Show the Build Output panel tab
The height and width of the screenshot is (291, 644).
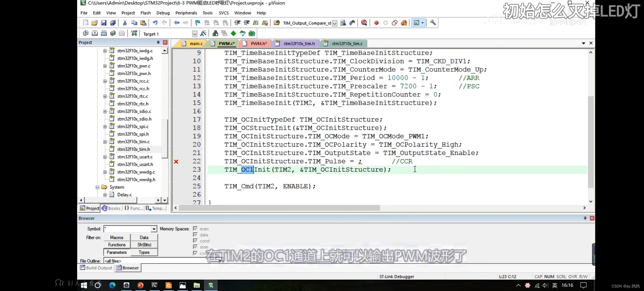[96, 268]
